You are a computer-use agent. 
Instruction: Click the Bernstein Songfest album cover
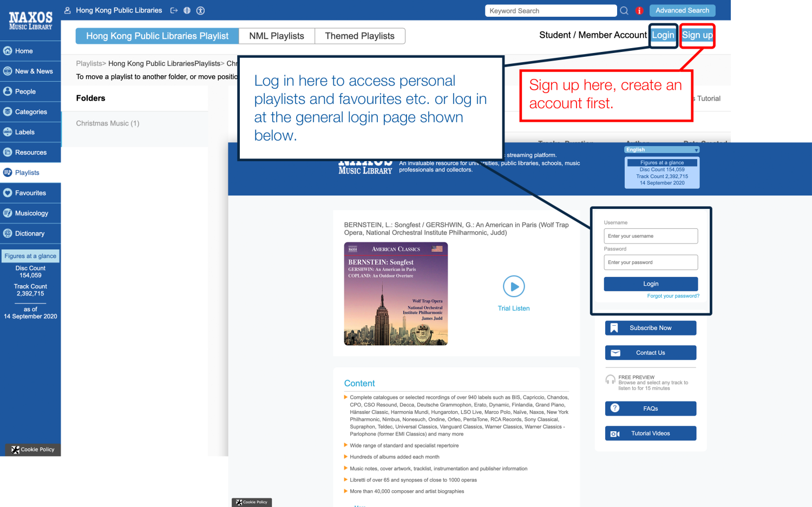point(396,294)
